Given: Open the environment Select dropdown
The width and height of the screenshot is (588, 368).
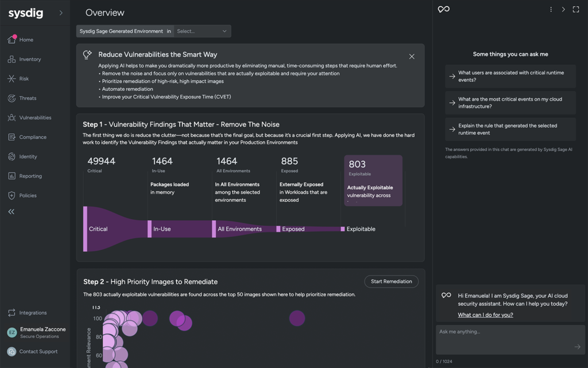Looking at the screenshot, I should (202, 31).
